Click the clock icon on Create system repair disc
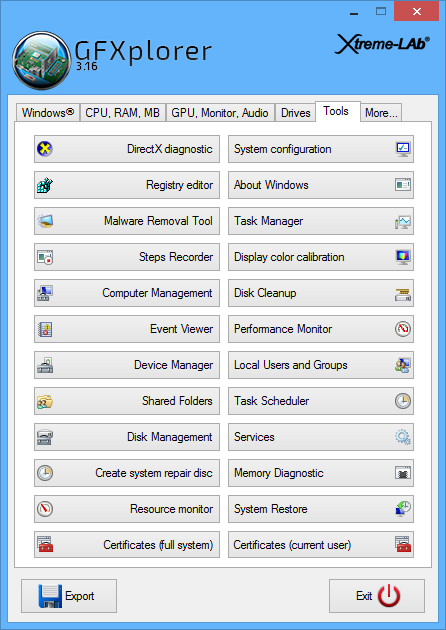 tap(45, 473)
